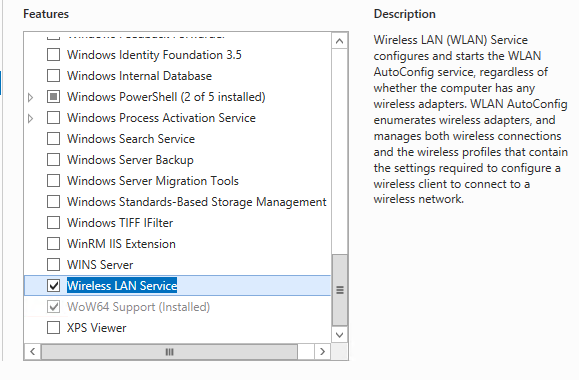Uncheck the Wireless LAN Service checkbox
This screenshot has height=380, width=579.
click(x=54, y=285)
